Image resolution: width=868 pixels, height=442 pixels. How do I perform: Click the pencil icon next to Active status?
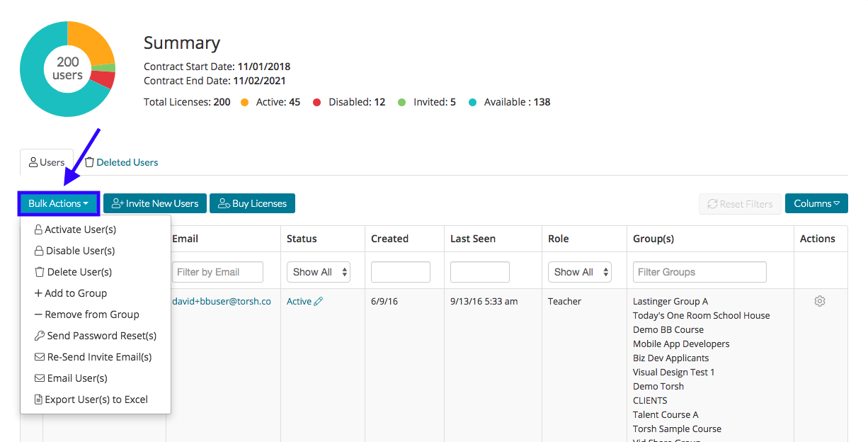click(x=319, y=302)
